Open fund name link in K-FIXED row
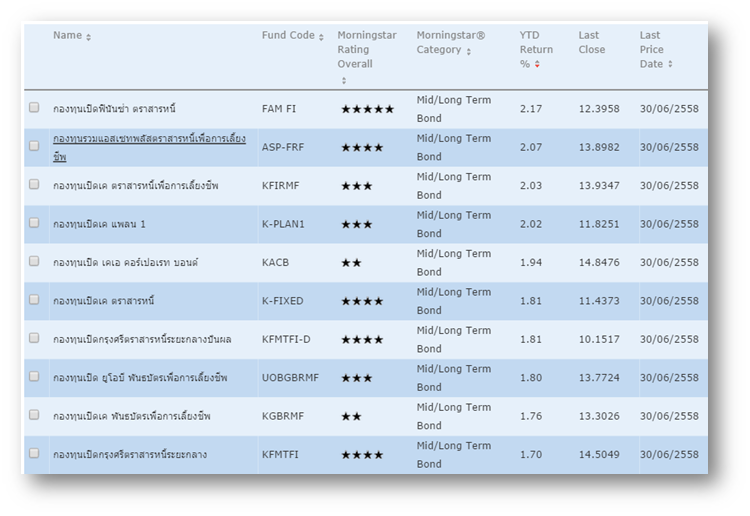Image resolution: width=750 pixels, height=516 pixels. [104, 301]
